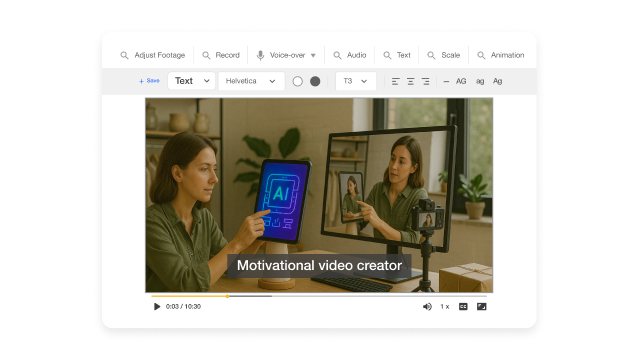The width and height of the screenshot is (640, 360).
Task: Click the magnifier icon beside Audio
Action: (337, 55)
